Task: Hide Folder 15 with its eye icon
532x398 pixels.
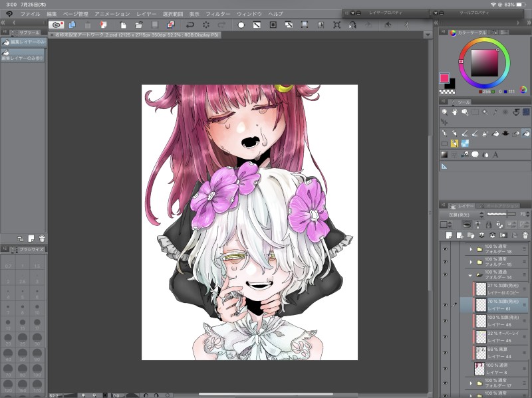Action: click(446, 262)
